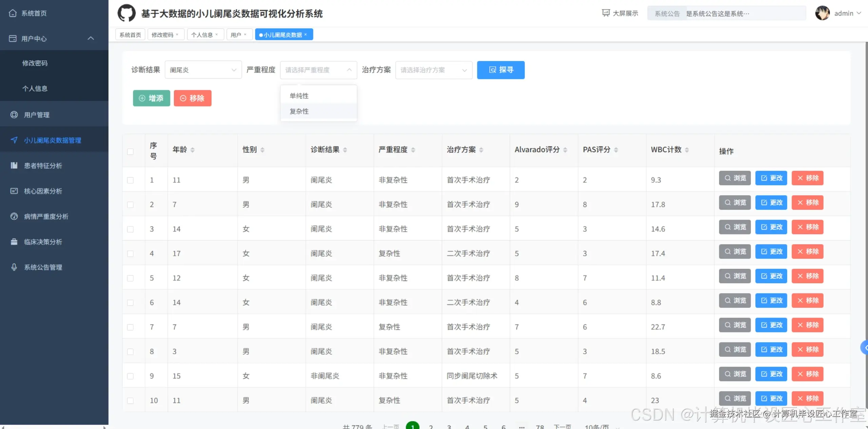
Task: Click the GitHub logo beside the system title
Action: 126,13
